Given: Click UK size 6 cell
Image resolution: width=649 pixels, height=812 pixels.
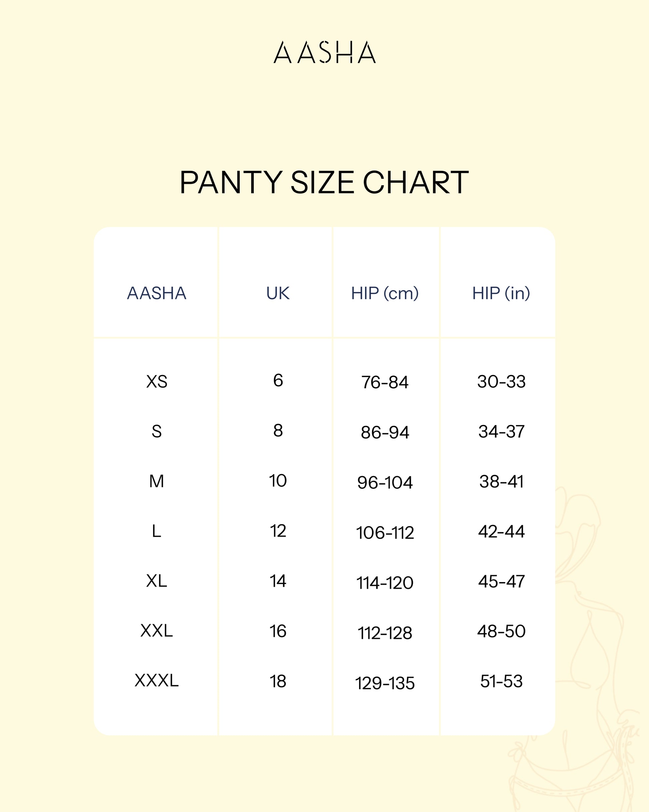Looking at the screenshot, I should point(278,380).
